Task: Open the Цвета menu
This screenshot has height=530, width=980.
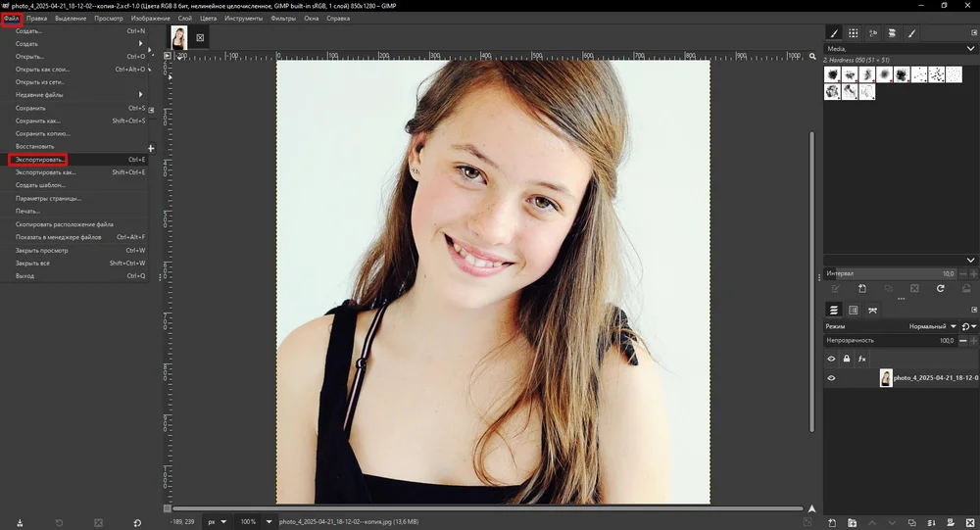Action: [x=208, y=19]
